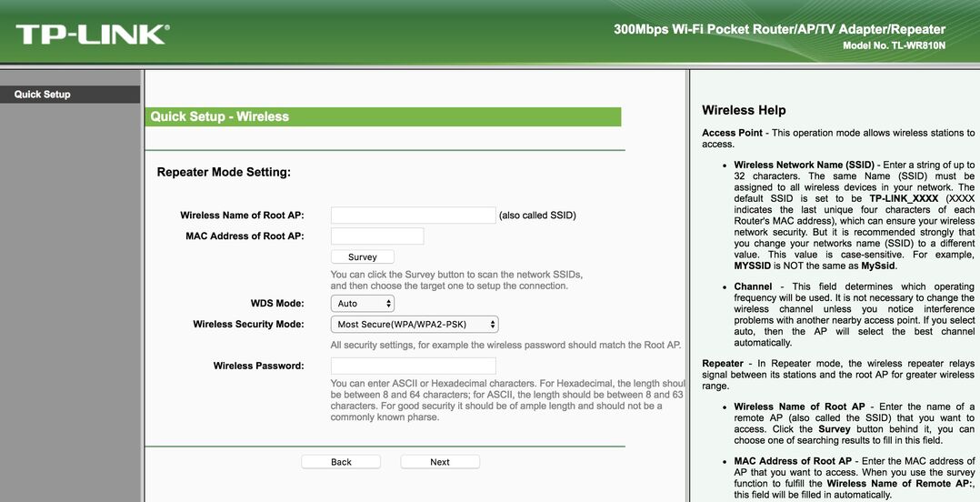This screenshot has width=980, height=502.
Task: Click the Model No. TL-WR810N text
Action: point(894,45)
